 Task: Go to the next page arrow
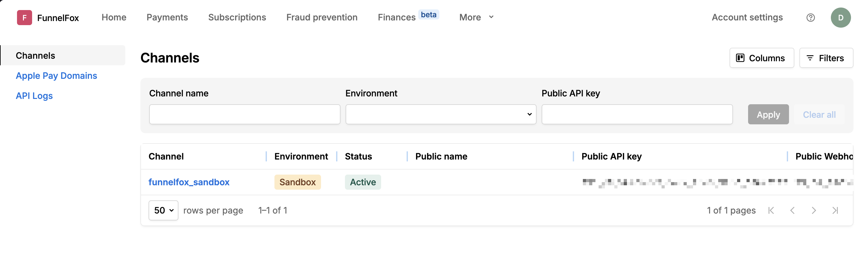(x=814, y=211)
